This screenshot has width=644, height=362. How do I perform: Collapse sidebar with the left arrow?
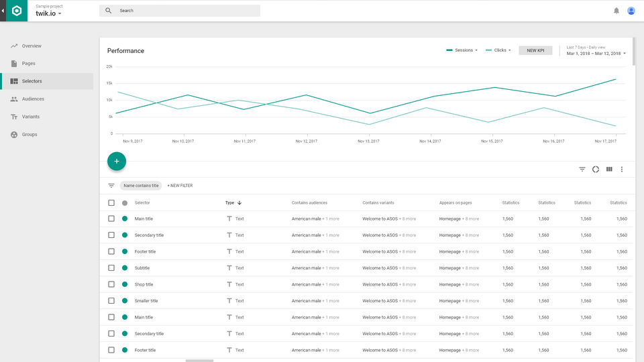[x=3, y=11]
